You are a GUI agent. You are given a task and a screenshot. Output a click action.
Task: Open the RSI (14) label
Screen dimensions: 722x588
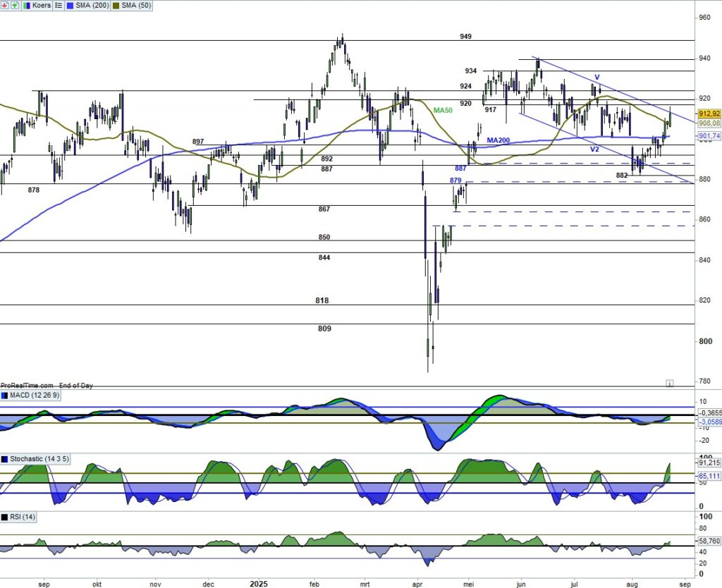tap(23, 517)
